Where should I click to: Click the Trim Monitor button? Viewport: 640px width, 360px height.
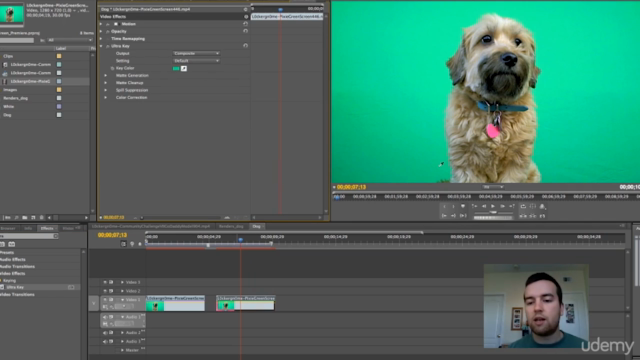click(542, 216)
